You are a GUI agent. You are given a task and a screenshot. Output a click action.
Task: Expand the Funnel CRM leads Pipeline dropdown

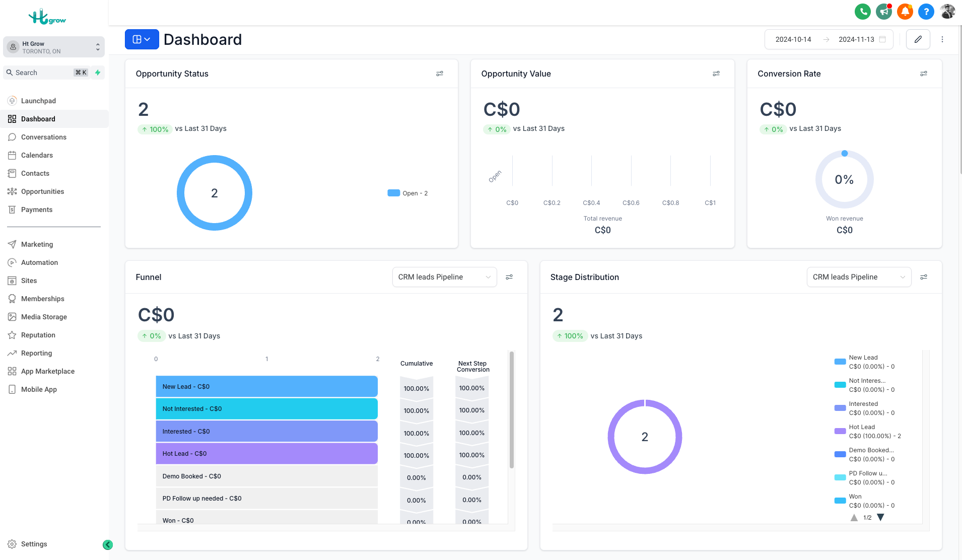(444, 277)
